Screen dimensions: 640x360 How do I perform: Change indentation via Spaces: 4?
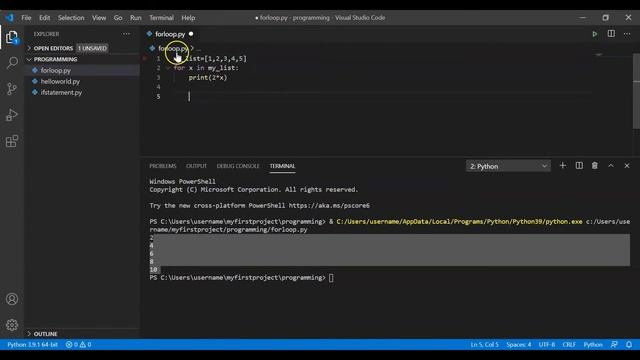(x=519, y=344)
